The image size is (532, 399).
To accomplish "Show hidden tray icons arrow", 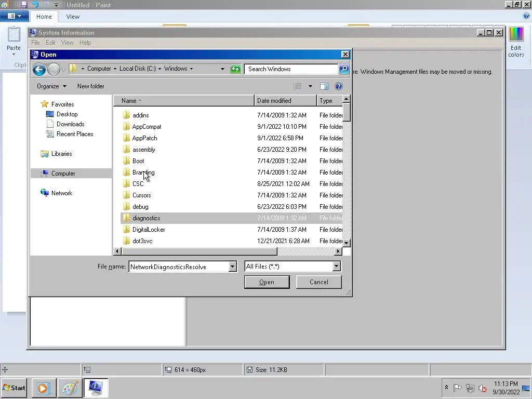I will (446, 388).
